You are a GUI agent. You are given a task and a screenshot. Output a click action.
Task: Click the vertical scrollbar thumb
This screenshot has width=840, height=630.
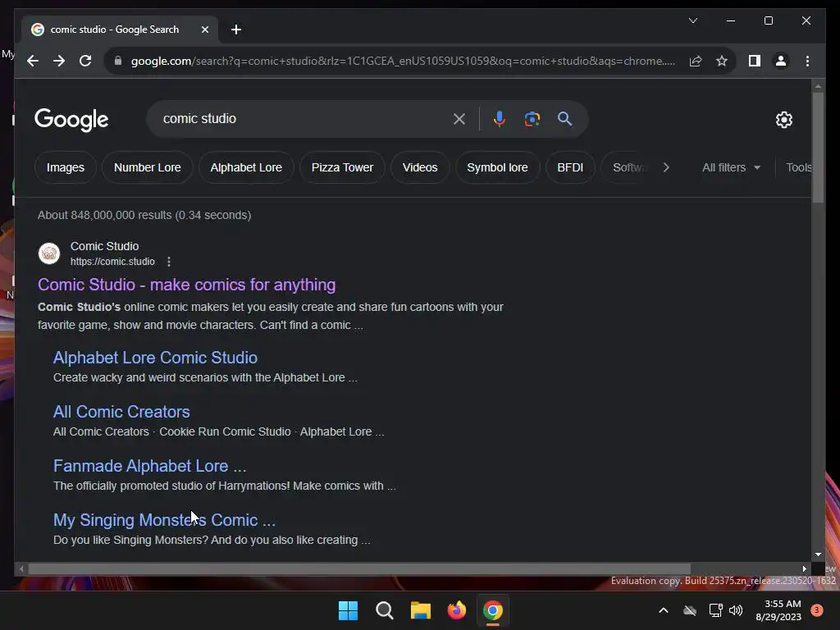(818, 148)
